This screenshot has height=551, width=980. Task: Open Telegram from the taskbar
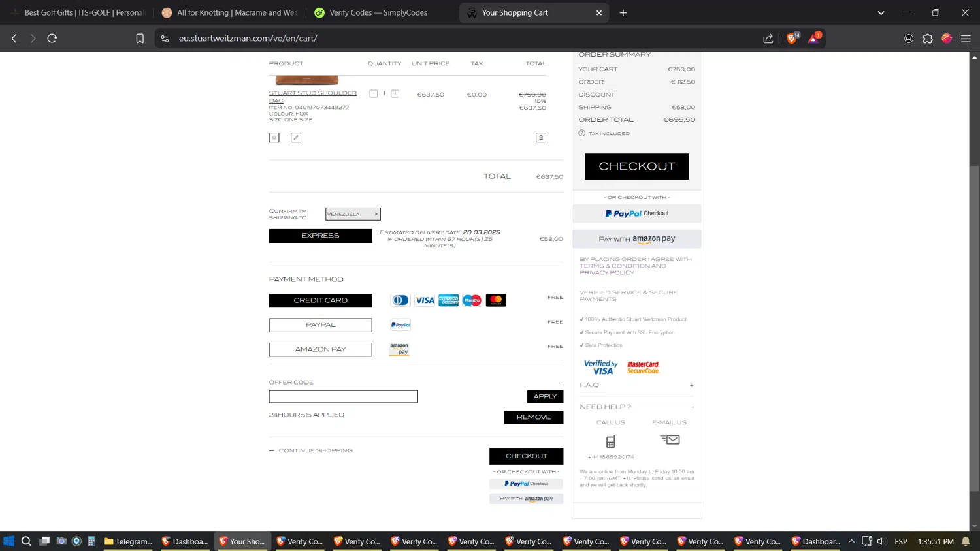pyautogui.click(x=128, y=541)
